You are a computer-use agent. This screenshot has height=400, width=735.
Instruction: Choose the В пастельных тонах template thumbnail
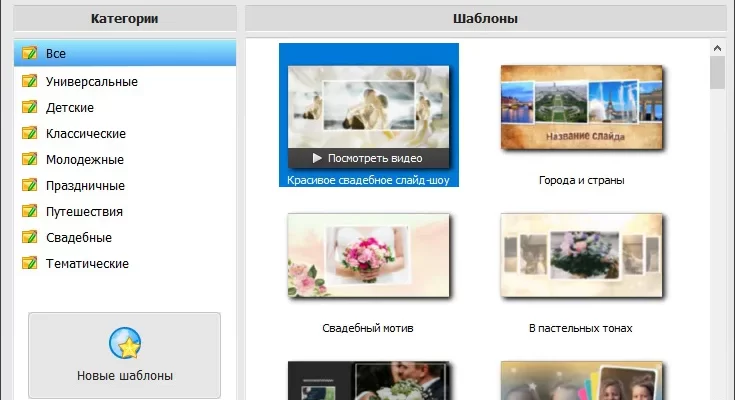(581, 256)
